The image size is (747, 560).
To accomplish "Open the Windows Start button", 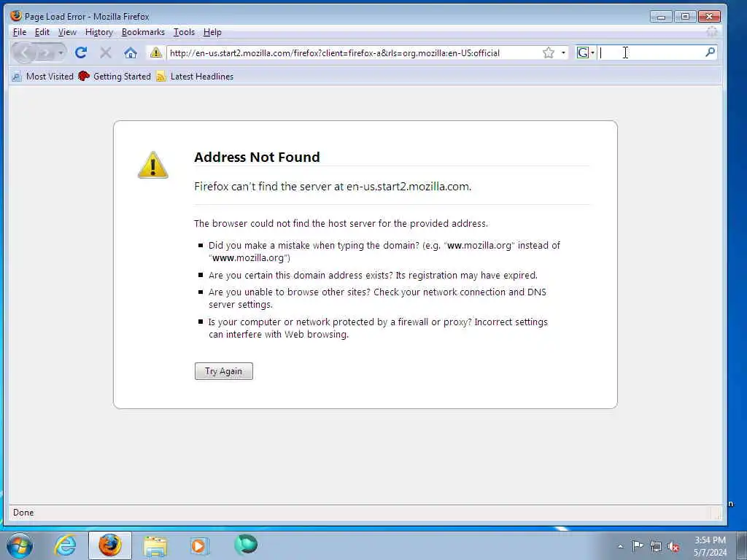I will coord(20,545).
